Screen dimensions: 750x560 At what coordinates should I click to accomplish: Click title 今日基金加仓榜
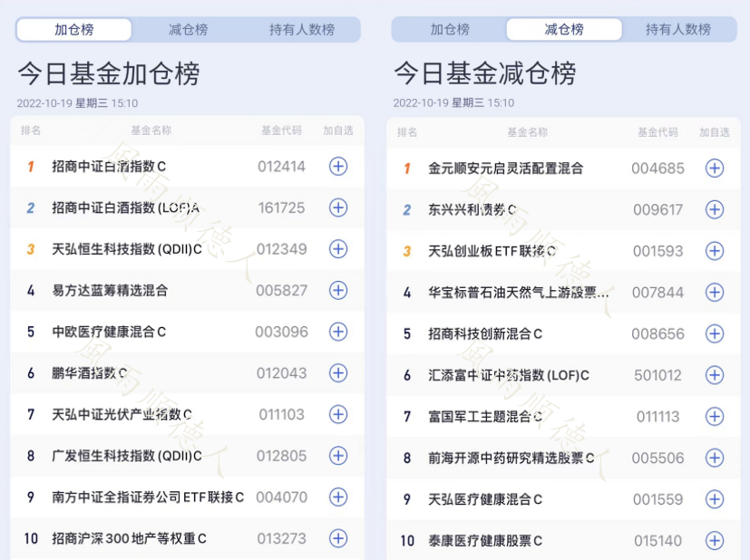pyautogui.click(x=109, y=74)
